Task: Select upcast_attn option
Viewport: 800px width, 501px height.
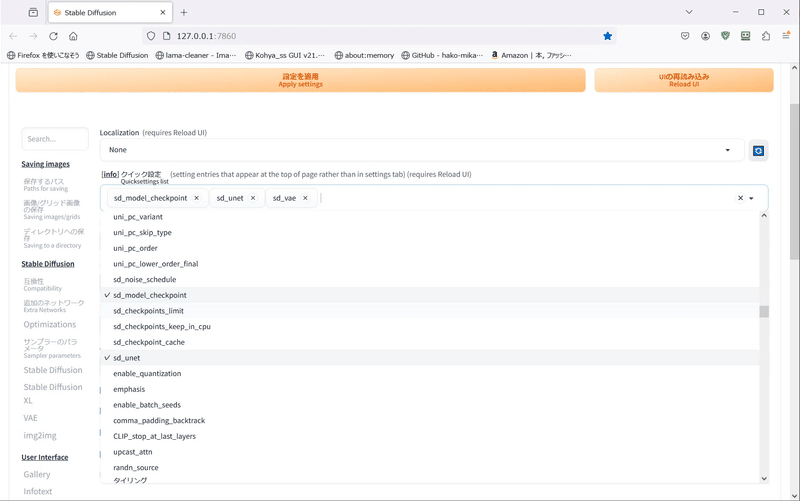Action: pos(430,452)
